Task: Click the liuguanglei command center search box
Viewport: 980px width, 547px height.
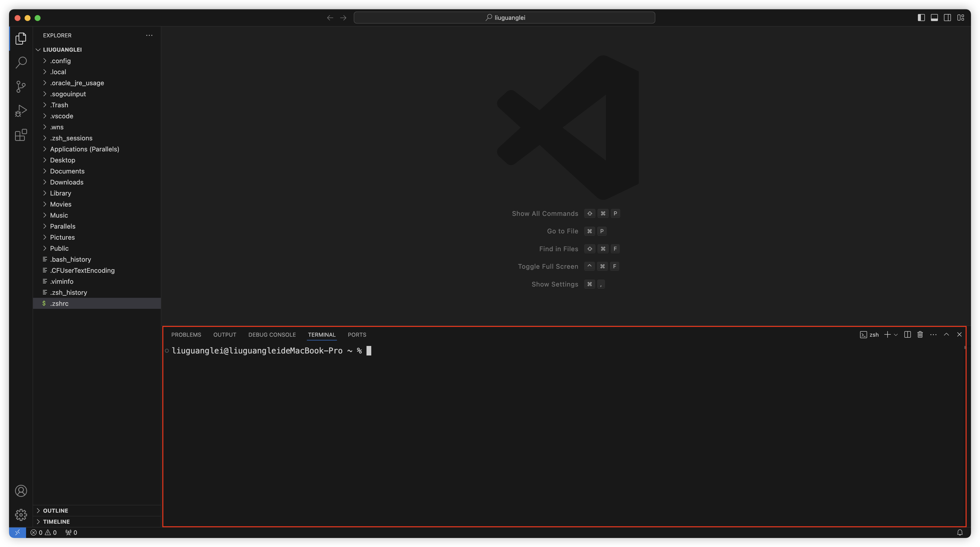Action: 504,18
